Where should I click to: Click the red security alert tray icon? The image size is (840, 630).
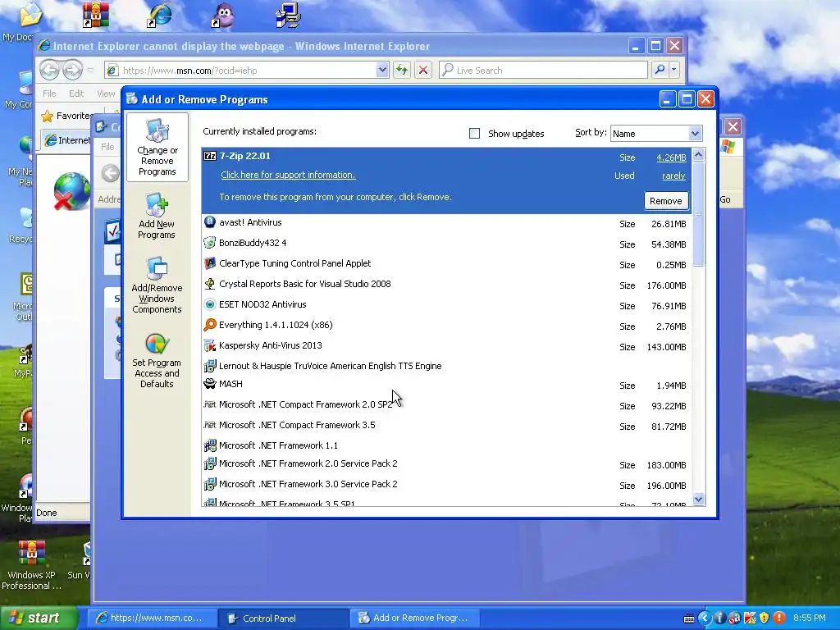[779, 619]
